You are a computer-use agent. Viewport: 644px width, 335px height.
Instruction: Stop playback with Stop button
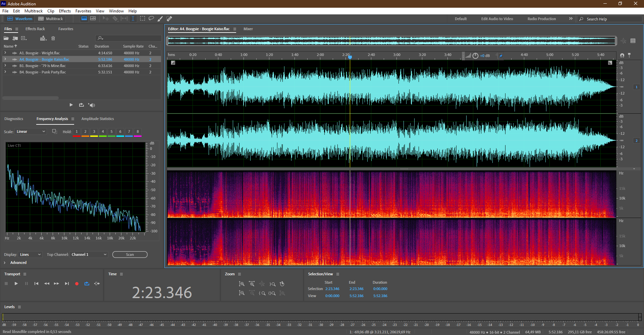[x=6, y=284]
